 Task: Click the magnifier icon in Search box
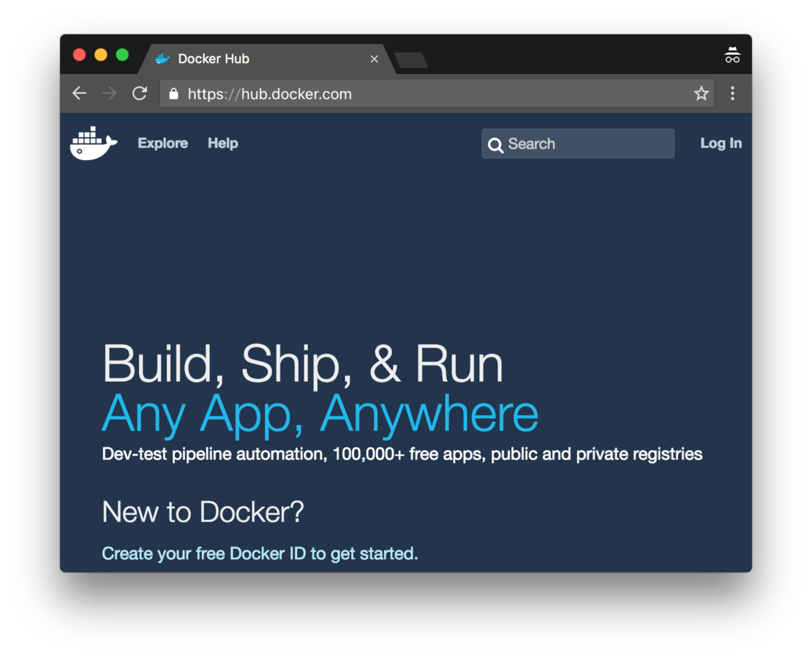click(x=495, y=145)
